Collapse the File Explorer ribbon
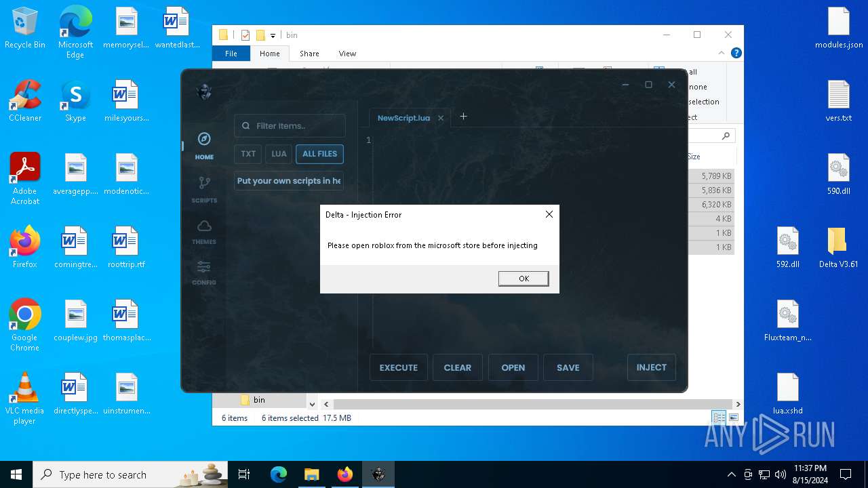The width and height of the screenshot is (868, 488). point(722,53)
